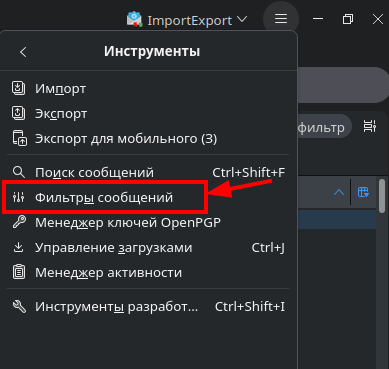Open Управление загрузками

pyautogui.click(x=148, y=248)
